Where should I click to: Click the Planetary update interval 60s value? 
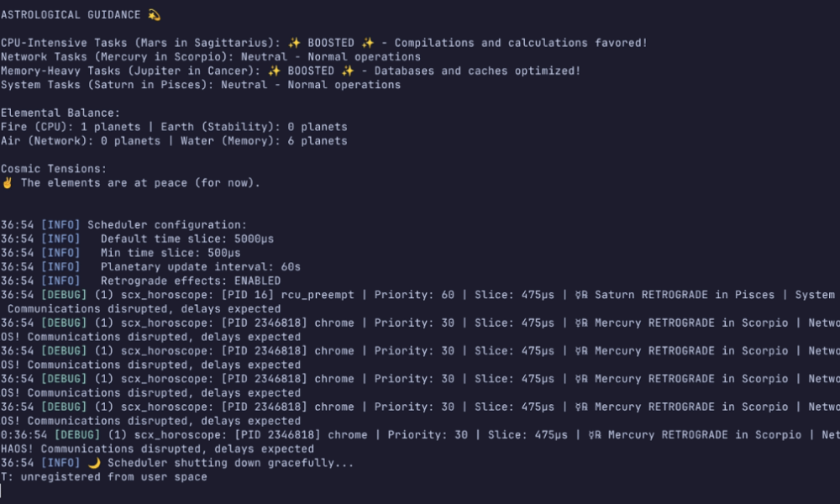(x=291, y=266)
